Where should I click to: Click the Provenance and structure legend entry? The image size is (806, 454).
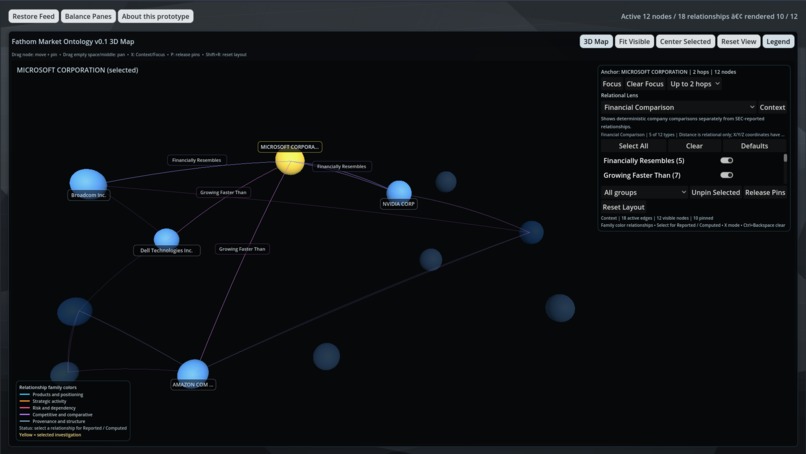52,422
